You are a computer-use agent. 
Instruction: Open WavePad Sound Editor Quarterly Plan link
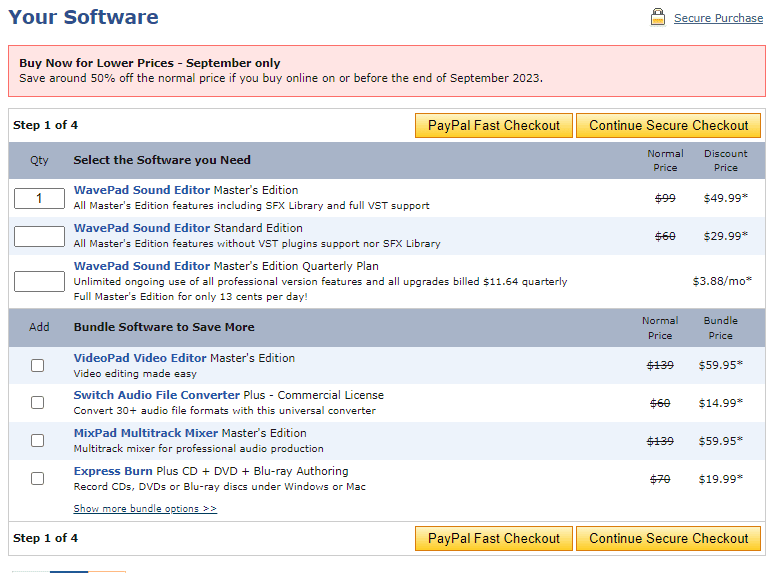click(x=142, y=266)
